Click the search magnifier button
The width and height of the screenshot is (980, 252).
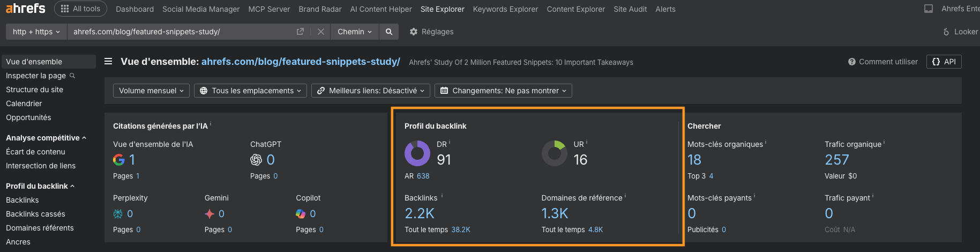click(389, 32)
